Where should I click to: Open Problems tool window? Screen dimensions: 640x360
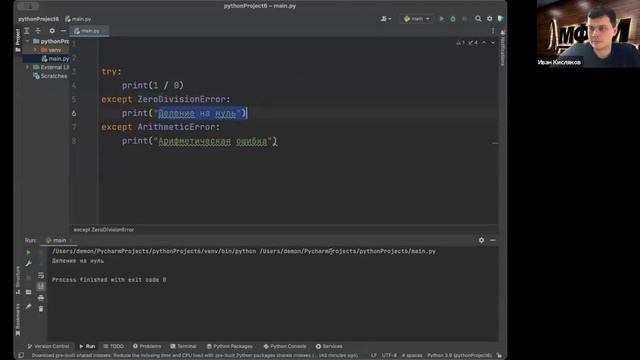[147, 346]
